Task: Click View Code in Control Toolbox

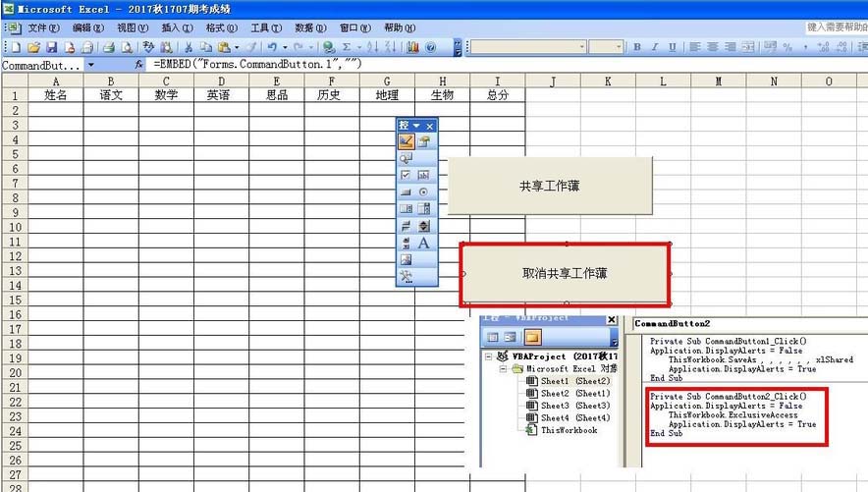Action: coord(406,159)
